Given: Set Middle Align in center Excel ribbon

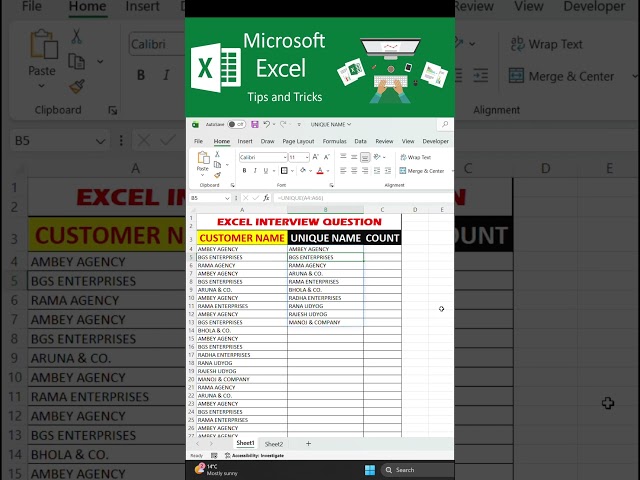Looking at the screenshot, I should pyautogui.click(x=354, y=157).
